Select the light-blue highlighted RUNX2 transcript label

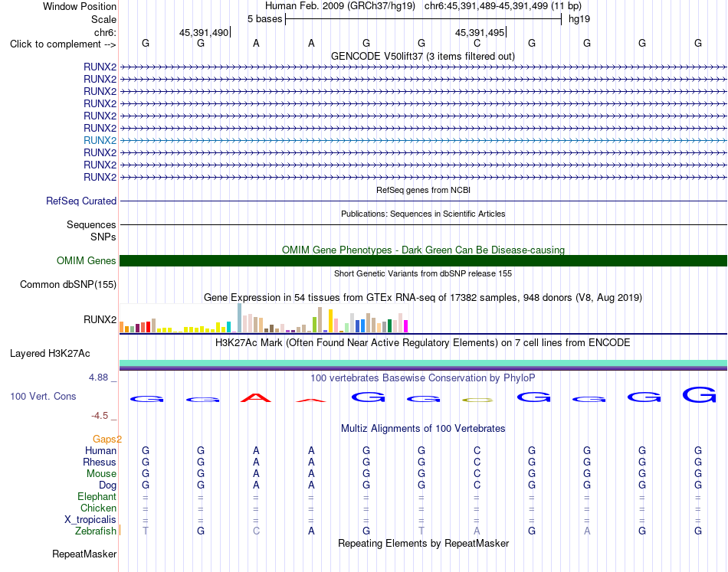pos(100,140)
